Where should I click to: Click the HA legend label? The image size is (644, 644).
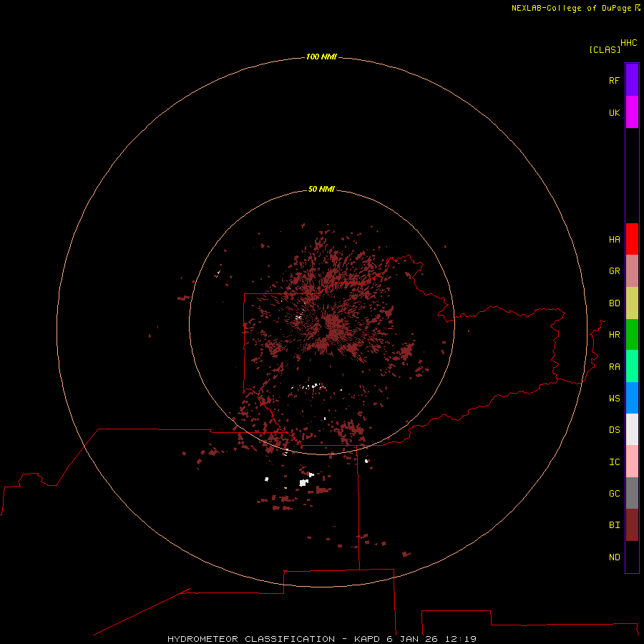pos(614,240)
